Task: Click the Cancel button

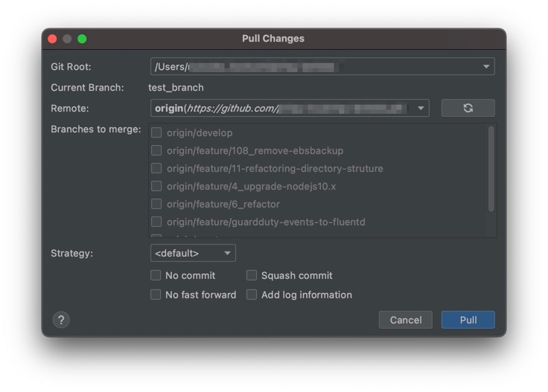Action: click(x=406, y=320)
